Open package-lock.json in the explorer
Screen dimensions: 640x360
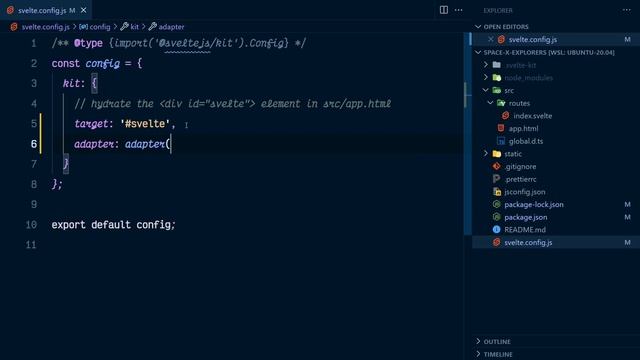tap(534, 204)
